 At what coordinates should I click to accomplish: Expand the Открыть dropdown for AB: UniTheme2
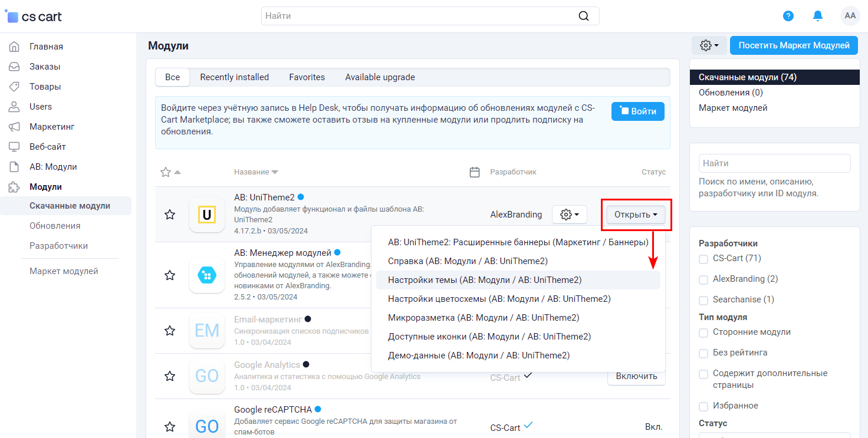tap(636, 215)
